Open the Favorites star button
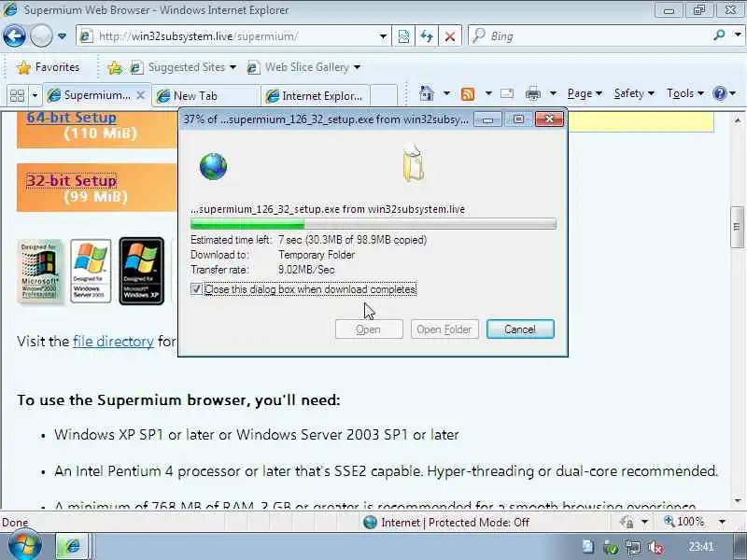Viewport: 747px width, 560px height. pyautogui.click(x=48, y=67)
